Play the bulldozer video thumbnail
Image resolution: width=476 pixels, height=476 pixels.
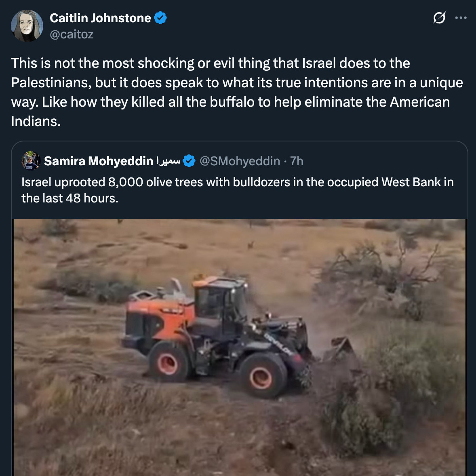pyautogui.click(x=240, y=347)
